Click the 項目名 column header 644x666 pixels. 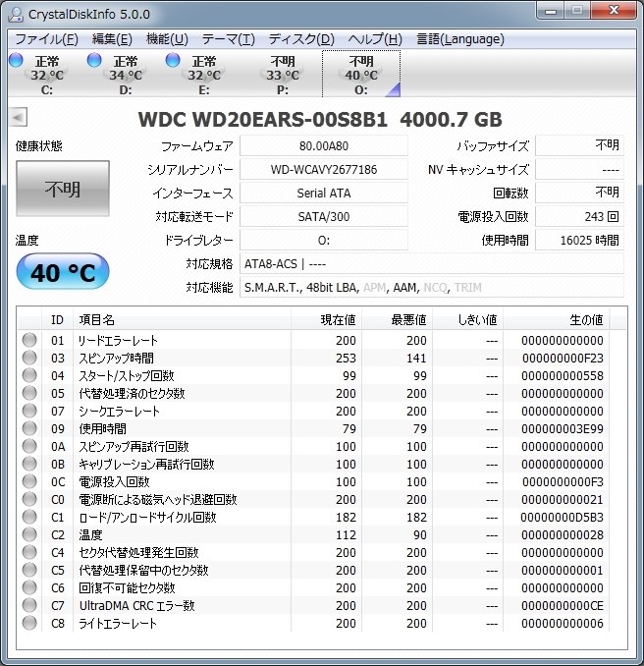182,319
